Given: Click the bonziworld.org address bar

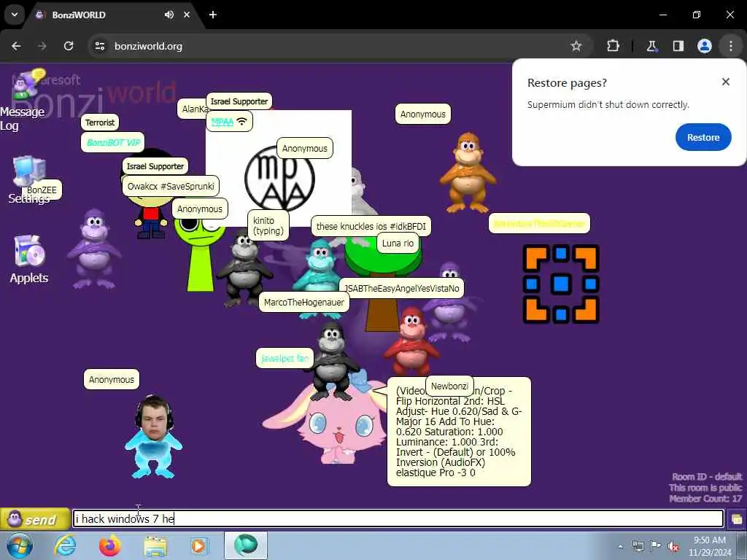Looking at the screenshot, I should (333, 46).
